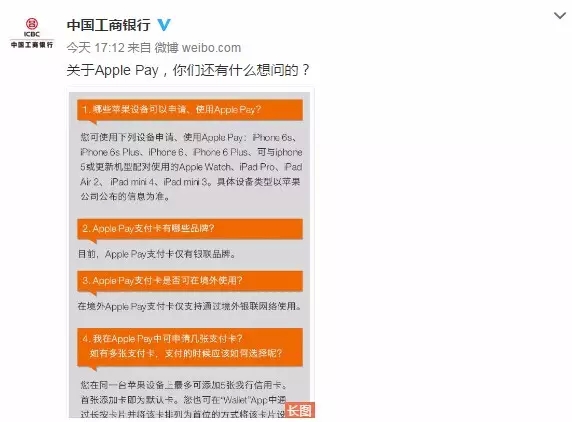Click the red ICBC circle emblem
The width and height of the screenshot is (572, 422).
32,24
